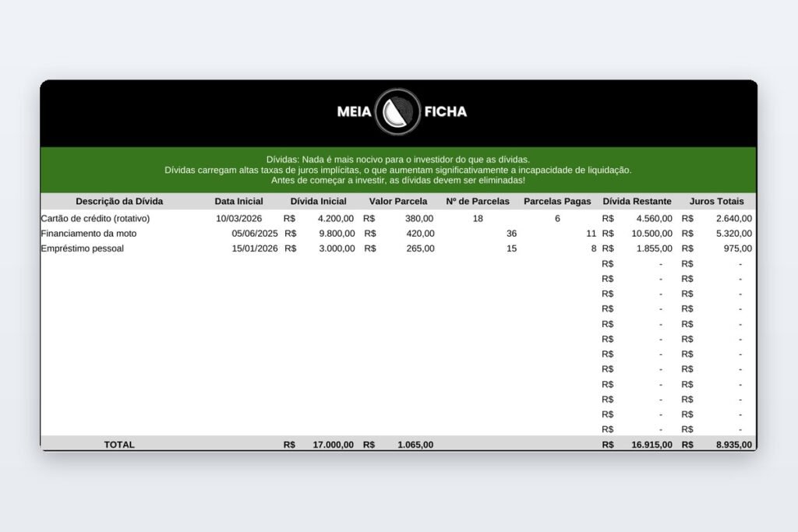The width and height of the screenshot is (798, 532).
Task: Select the total initial debt 17.000,00
Action: [333, 445]
